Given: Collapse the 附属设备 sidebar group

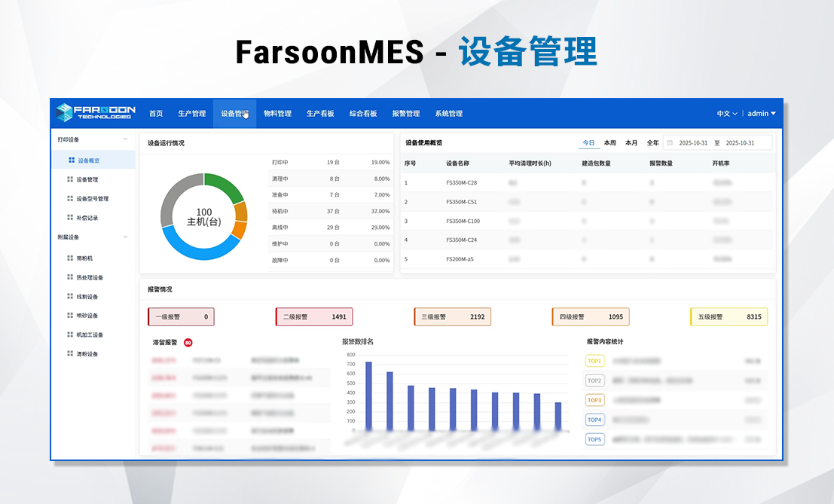Looking at the screenshot, I should (125, 237).
